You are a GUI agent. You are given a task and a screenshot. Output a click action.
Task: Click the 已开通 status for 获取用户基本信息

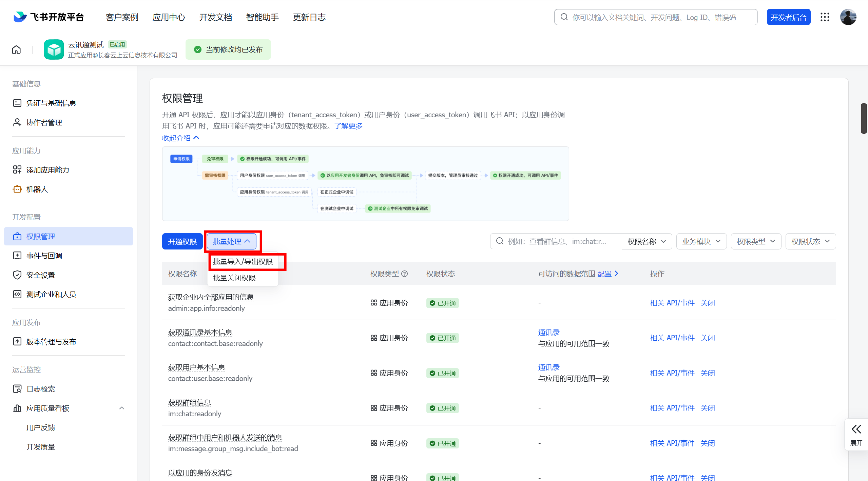pyautogui.click(x=443, y=373)
